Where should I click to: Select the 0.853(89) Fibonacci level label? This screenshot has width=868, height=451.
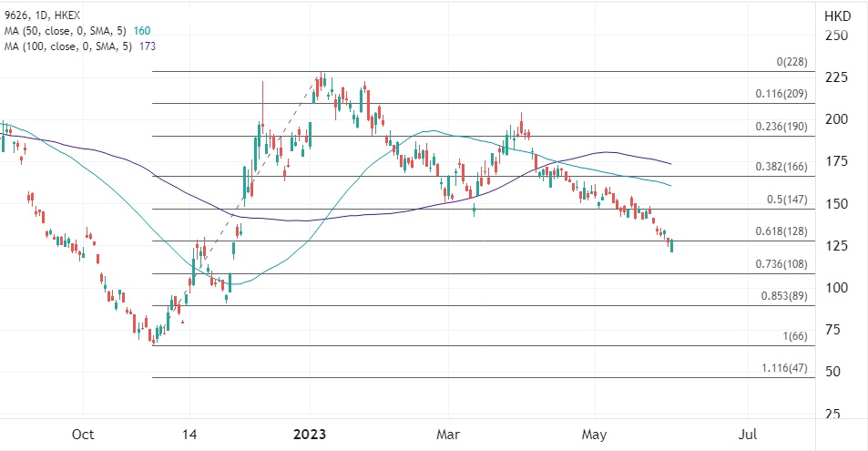coord(784,296)
